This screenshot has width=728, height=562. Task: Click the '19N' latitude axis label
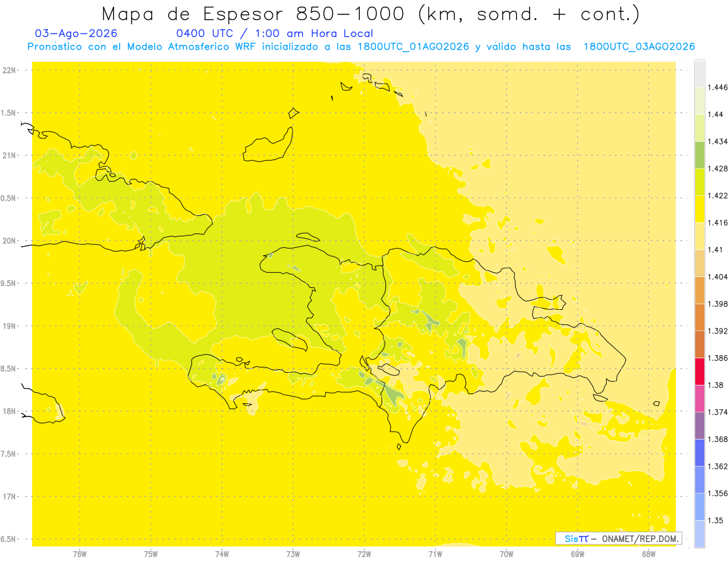(x=9, y=326)
